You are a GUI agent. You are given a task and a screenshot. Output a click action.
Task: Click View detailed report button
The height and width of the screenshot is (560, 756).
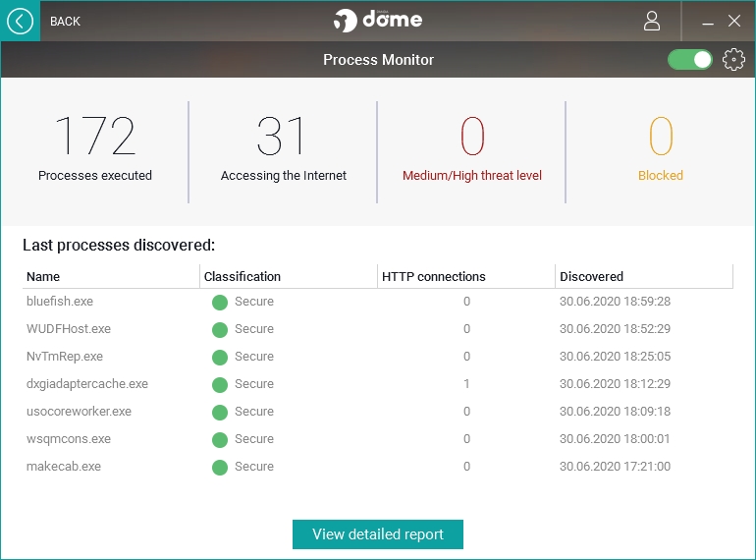click(x=378, y=534)
